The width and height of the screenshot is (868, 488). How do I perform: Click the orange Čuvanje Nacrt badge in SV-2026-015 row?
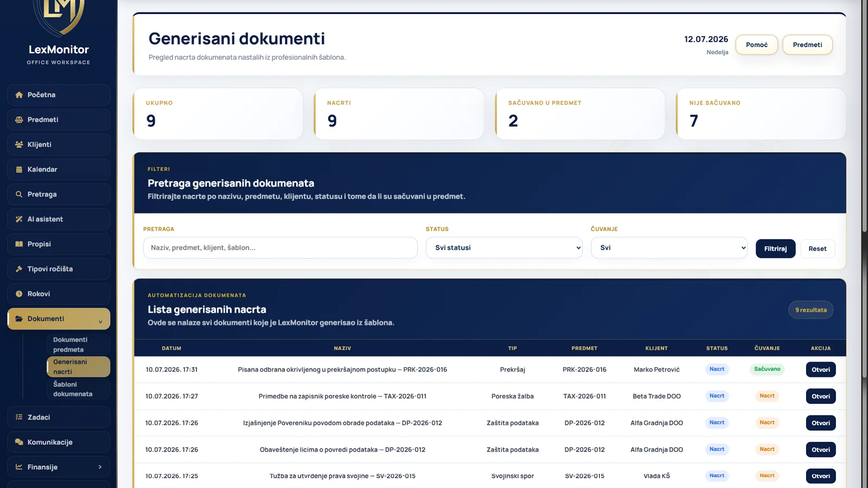[767, 476]
